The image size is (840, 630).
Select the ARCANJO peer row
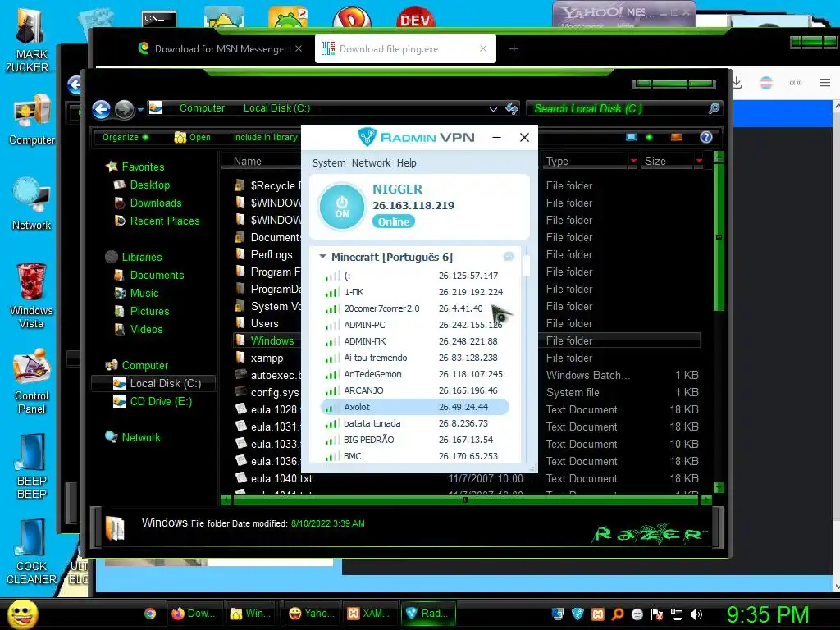[x=414, y=390]
